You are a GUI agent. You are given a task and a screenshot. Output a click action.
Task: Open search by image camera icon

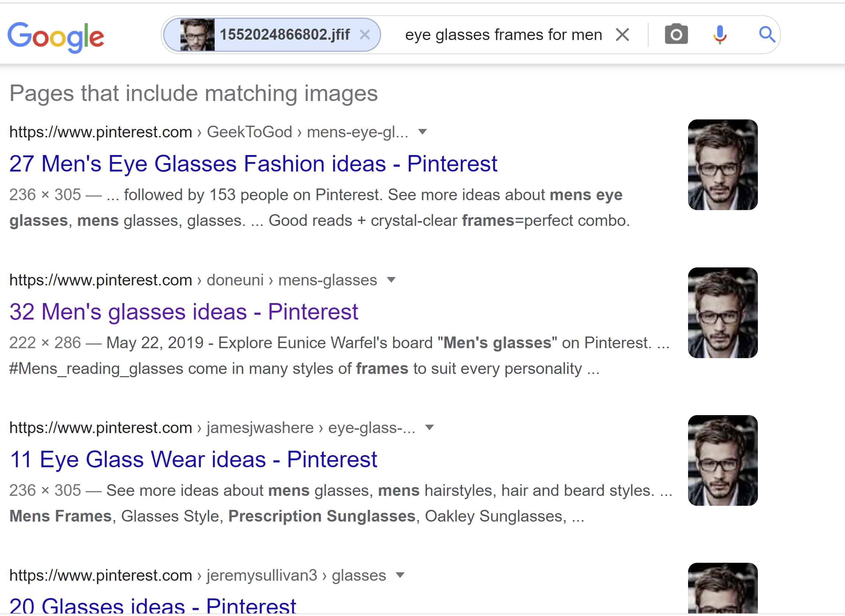(x=676, y=34)
